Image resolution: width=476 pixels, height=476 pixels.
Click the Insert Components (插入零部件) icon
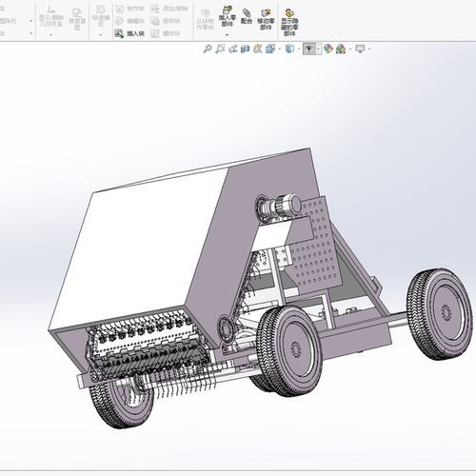click(x=228, y=10)
